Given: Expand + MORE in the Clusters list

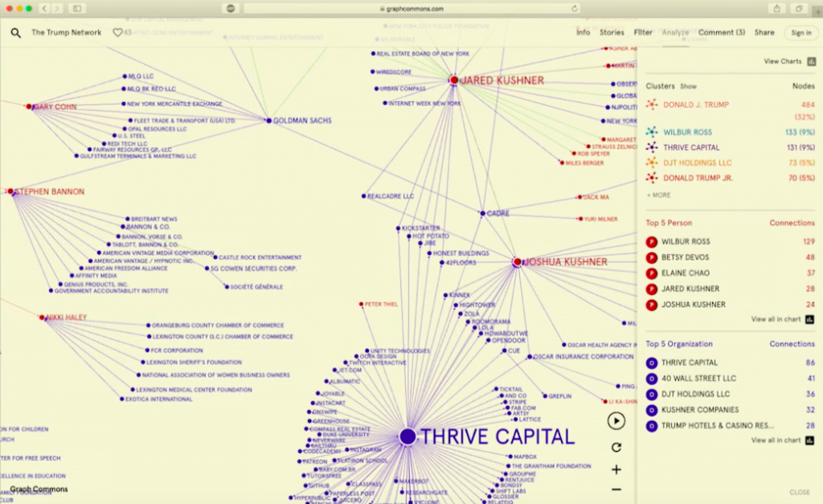Looking at the screenshot, I should tap(657, 195).
